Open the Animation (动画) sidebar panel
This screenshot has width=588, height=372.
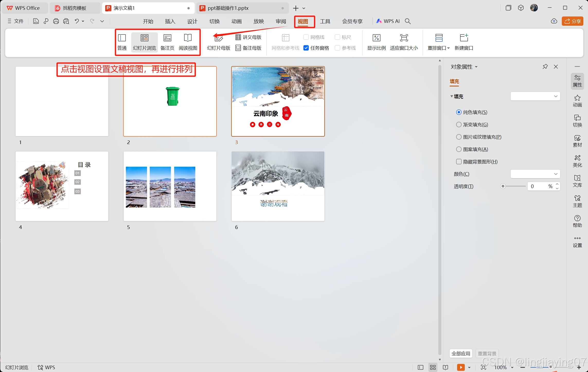(x=577, y=101)
